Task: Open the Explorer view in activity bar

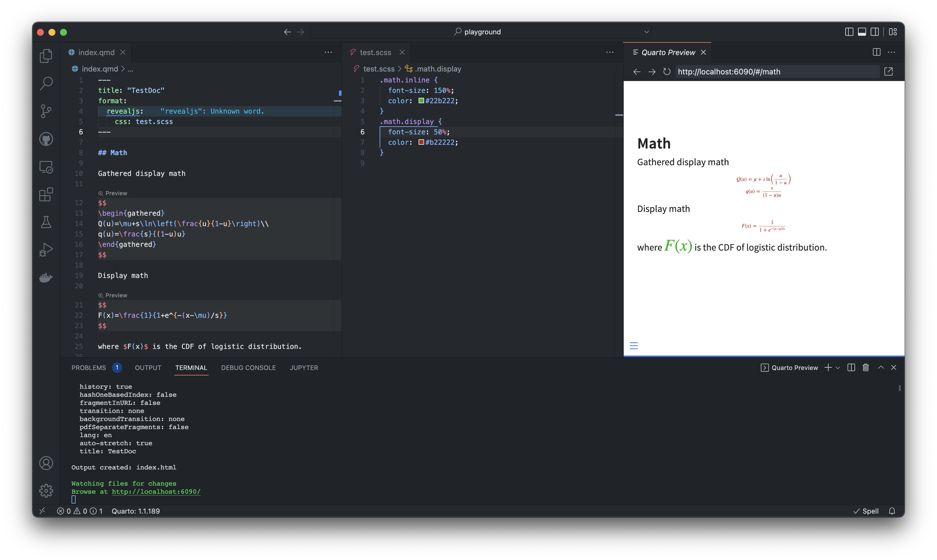Action: (x=46, y=56)
